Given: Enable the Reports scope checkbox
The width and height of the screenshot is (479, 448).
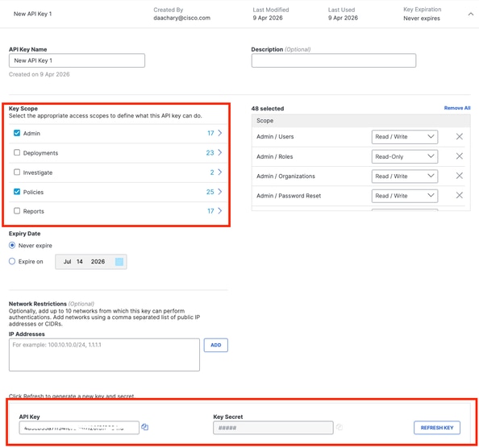Looking at the screenshot, I should click(17, 211).
